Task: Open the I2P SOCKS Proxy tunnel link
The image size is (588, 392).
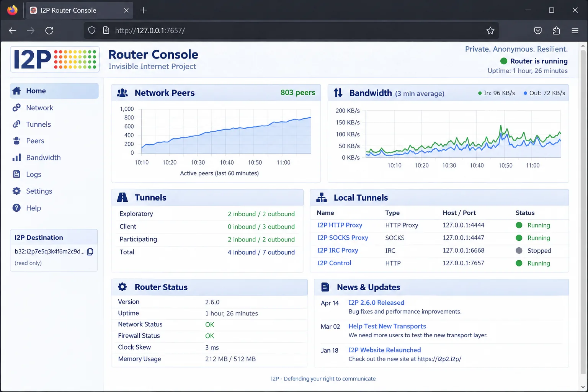Action: (x=343, y=238)
